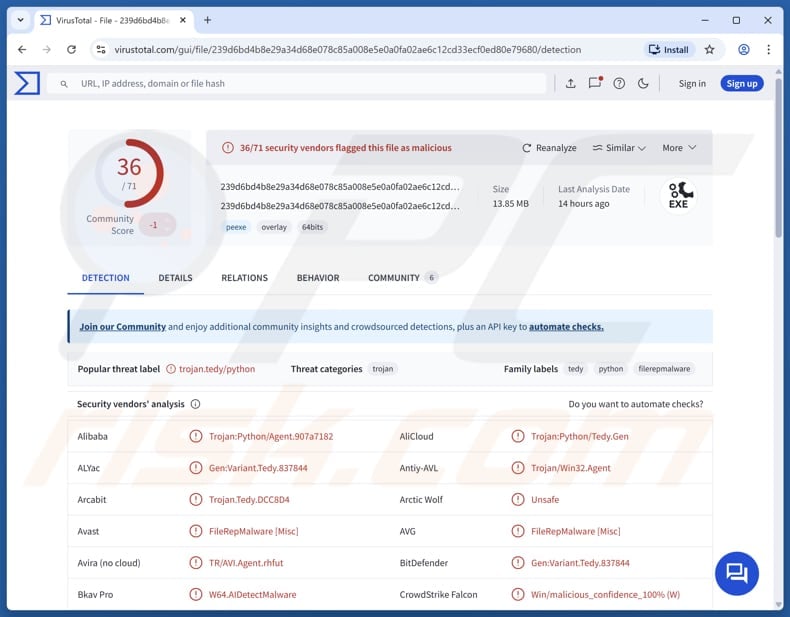
Task: Open the browser tab list chevron
Action: point(19,20)
